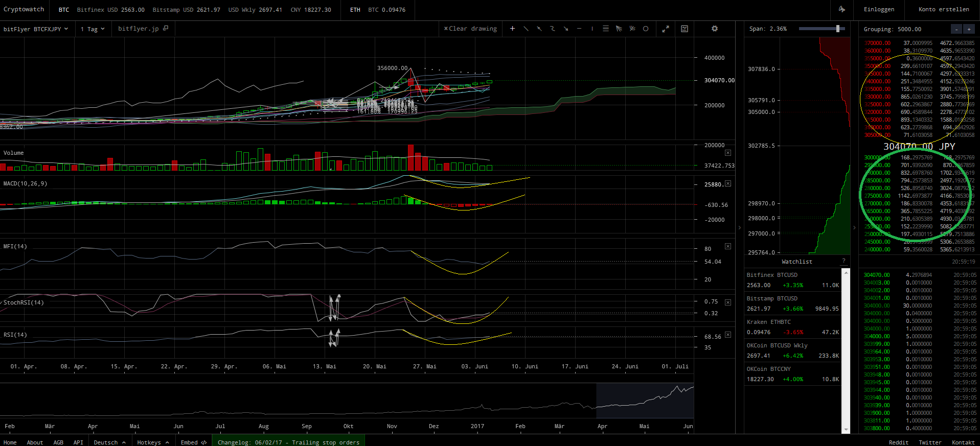Increase order book grouping with plus
Image resolution: width=980 pixels, height=446 pixels.
[969, 29]
